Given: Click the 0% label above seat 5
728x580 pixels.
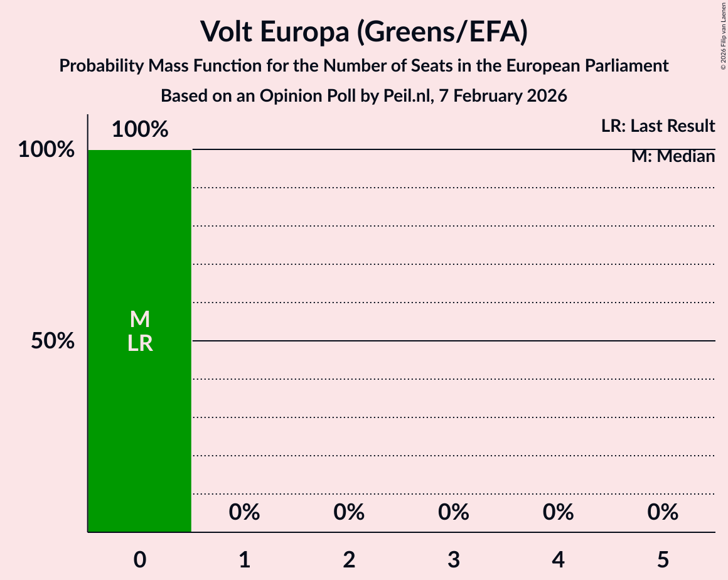Looking at the screenshot, I should click(x=663, y=513).
